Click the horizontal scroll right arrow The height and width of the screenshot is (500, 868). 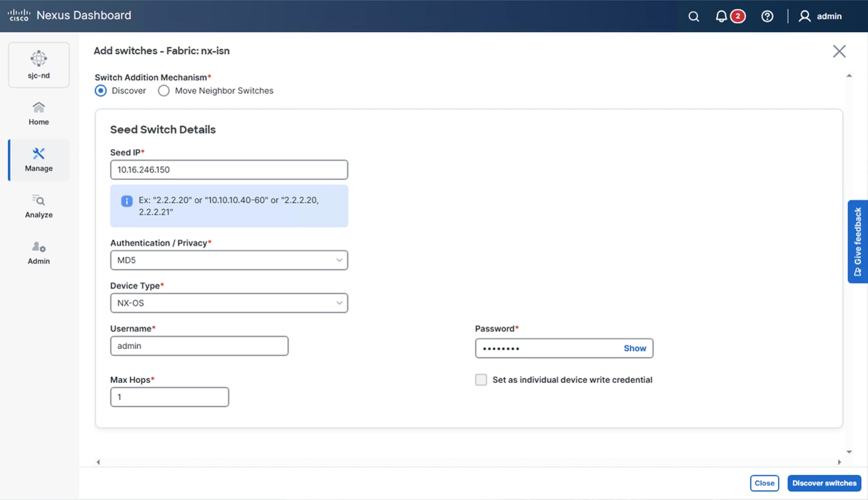(839, 462)
